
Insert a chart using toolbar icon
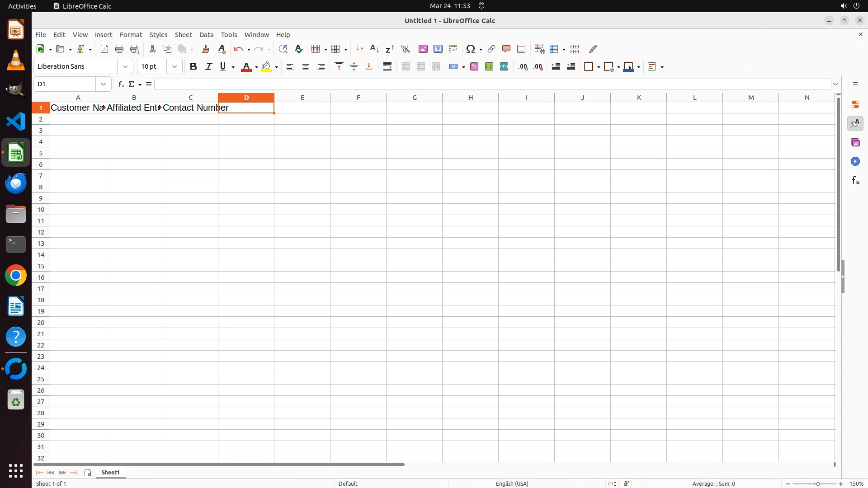pyautogui.click(x=438, y=49)
